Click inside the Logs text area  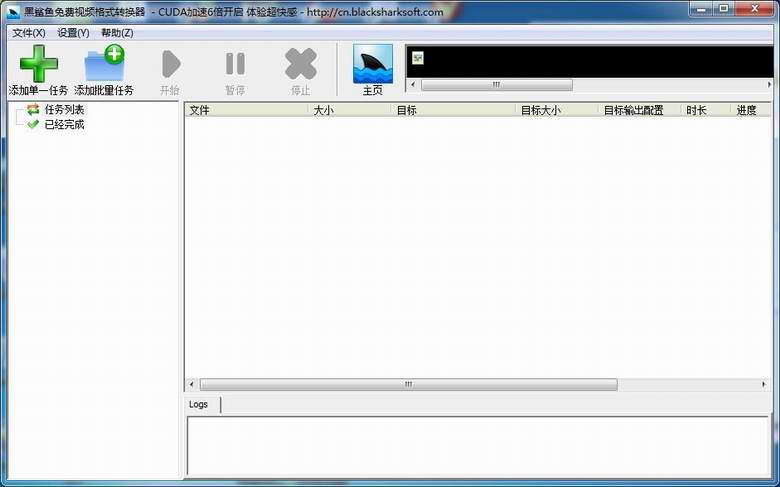(478, 446)
